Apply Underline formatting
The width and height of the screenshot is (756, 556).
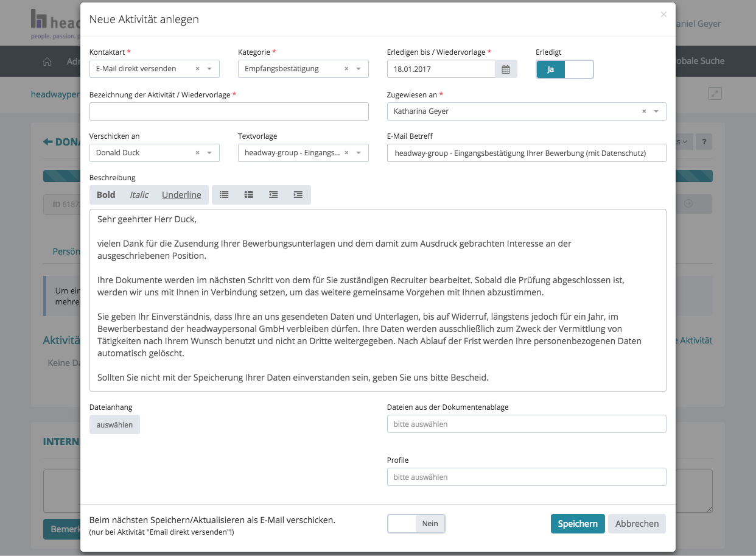point(181,195)
